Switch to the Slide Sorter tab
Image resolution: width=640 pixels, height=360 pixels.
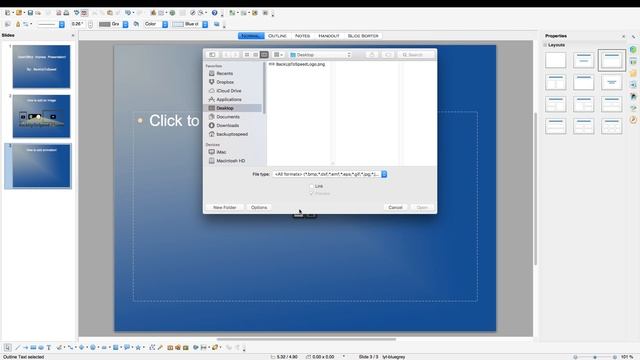363,36
